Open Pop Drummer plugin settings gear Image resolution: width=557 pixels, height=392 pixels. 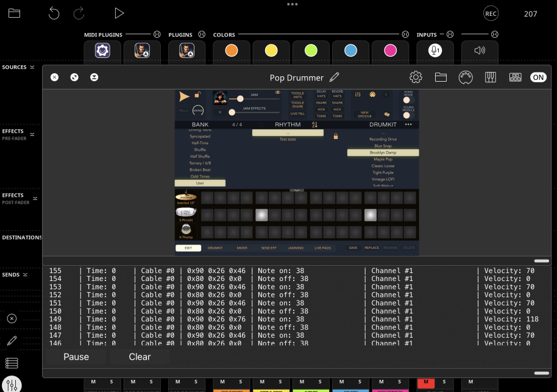416,77
